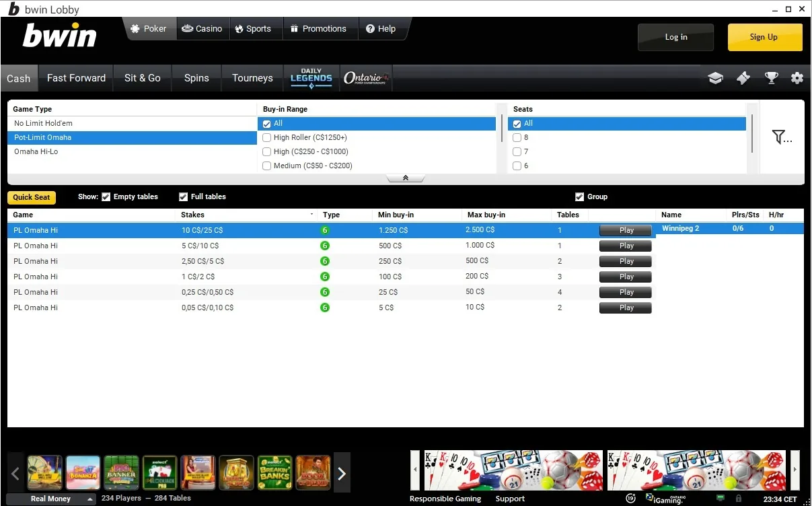
Task: Switch to the Casino menu tab
Action: click(x=202, y=28)
